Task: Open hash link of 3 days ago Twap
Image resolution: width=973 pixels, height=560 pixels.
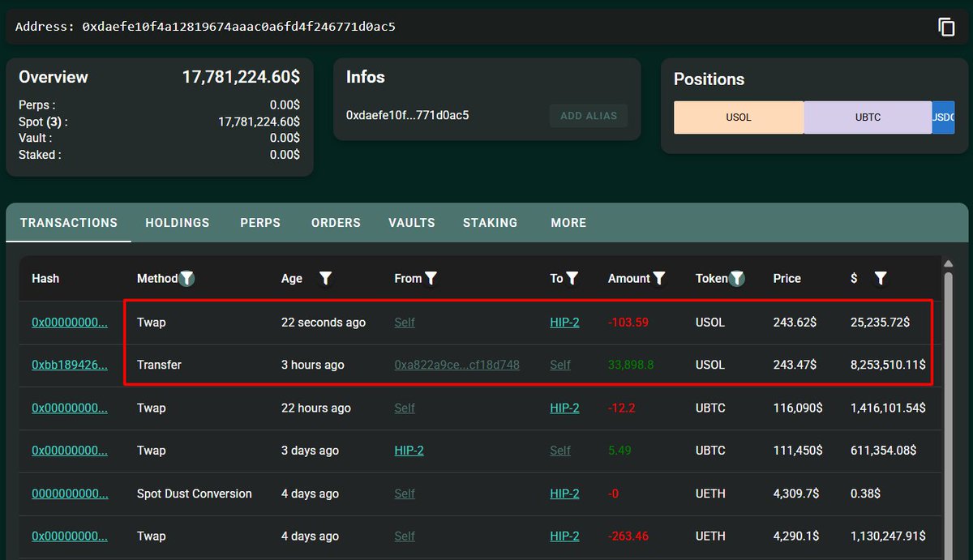Action: [70, 451]
